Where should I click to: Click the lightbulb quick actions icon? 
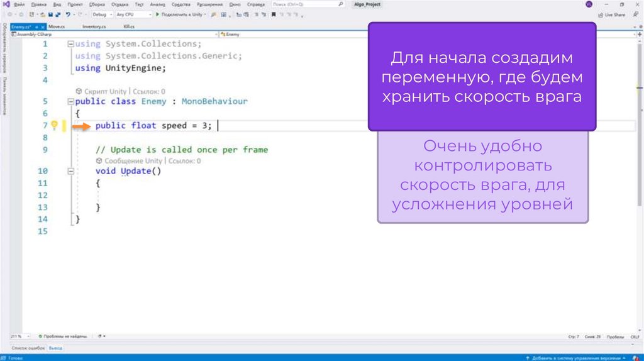click(54, 125)
